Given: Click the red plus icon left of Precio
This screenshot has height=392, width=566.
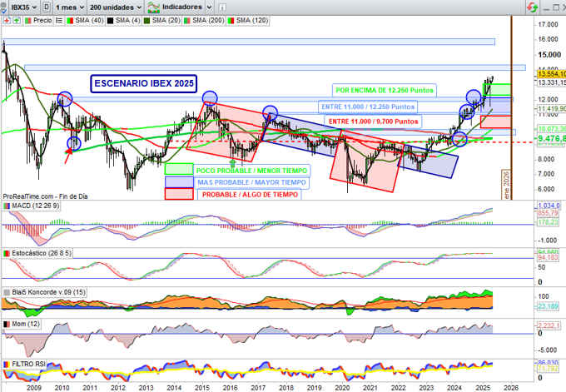Looking at the screenshot, I should (7, 21).
